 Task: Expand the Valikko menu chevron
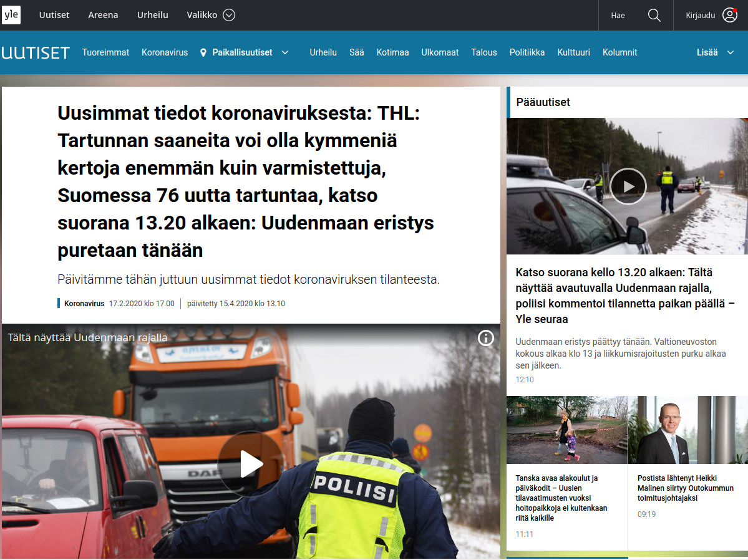(x=229, y=16)
